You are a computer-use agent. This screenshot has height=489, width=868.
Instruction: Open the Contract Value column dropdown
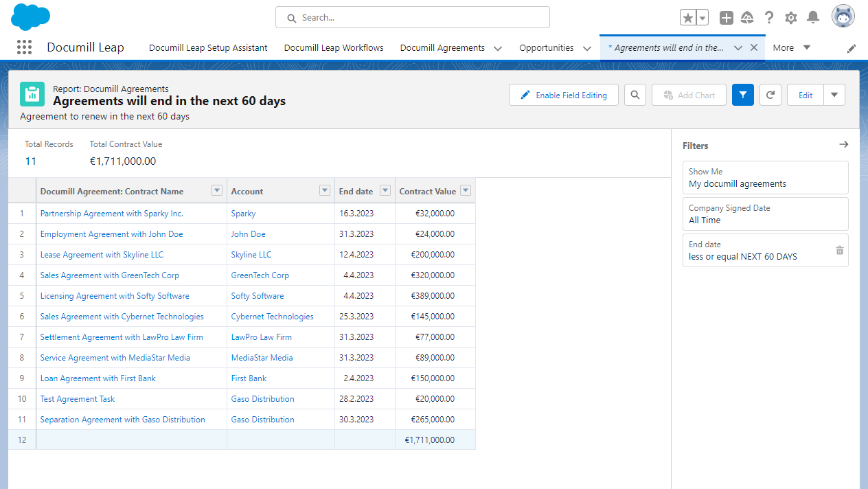[x=466, y=191]
